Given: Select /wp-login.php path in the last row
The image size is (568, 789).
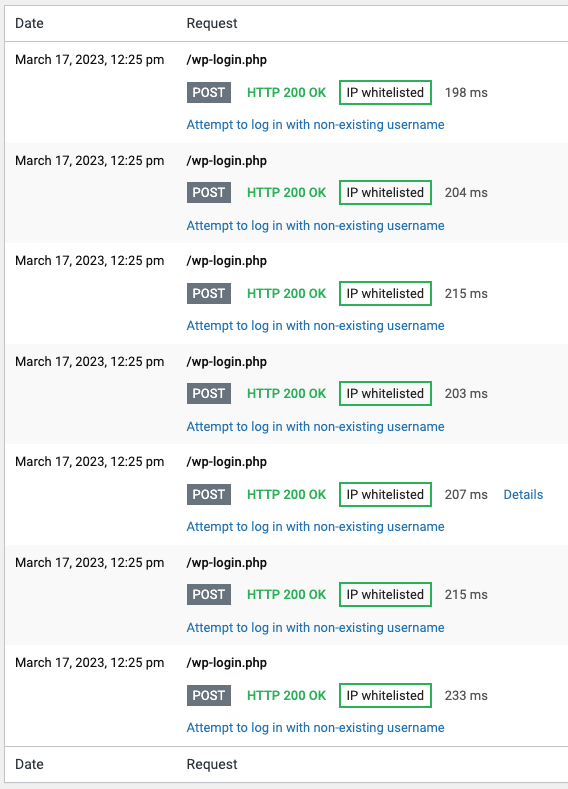Looking at the screenshot, I should pos(227,663).
